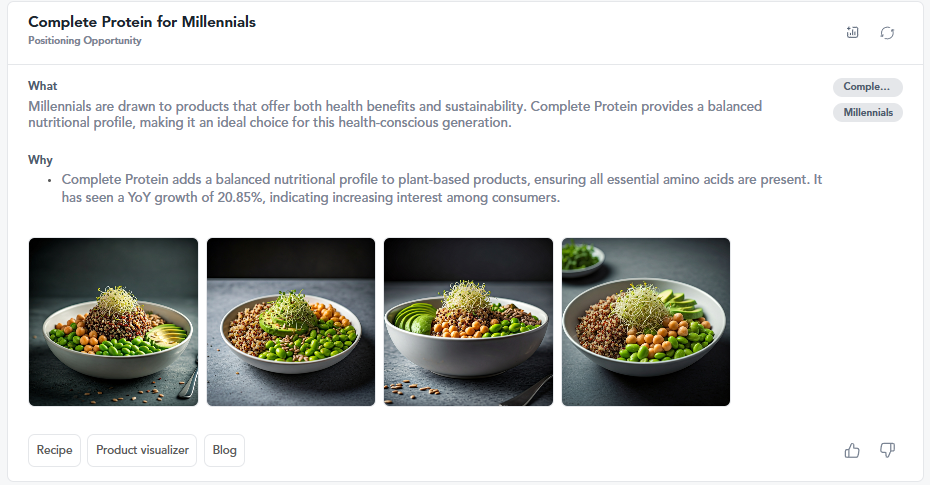Click the bullet point marker under Why
Screen dimensions: 930x485
pyautogui.click(x=49, y=180)
